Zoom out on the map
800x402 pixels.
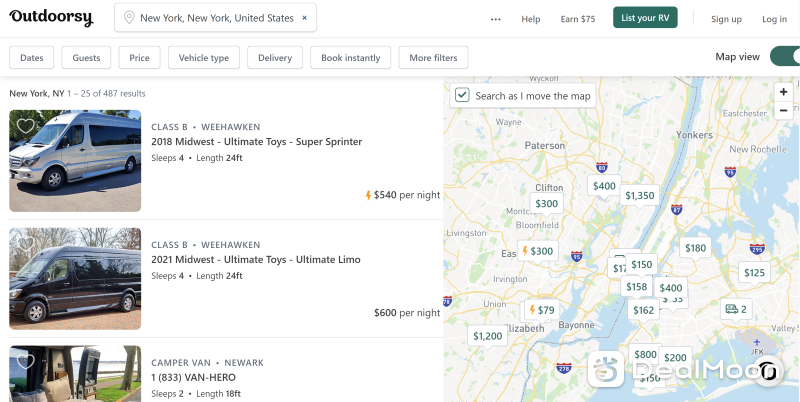pos(784,110)
